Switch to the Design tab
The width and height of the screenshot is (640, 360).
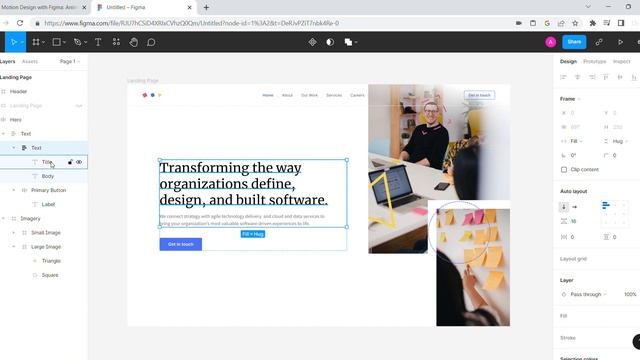point(568,62)
